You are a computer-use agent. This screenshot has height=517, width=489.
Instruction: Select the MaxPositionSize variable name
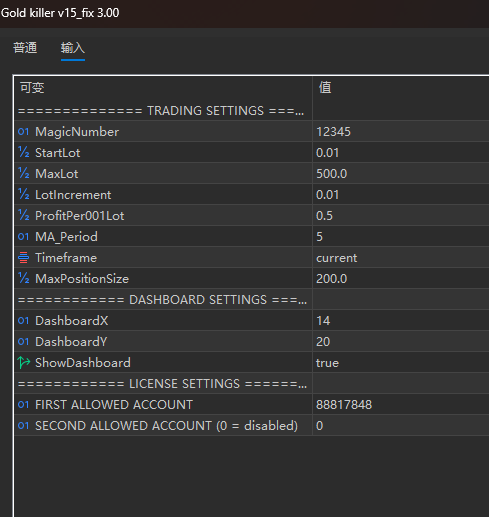pos(82,279)
